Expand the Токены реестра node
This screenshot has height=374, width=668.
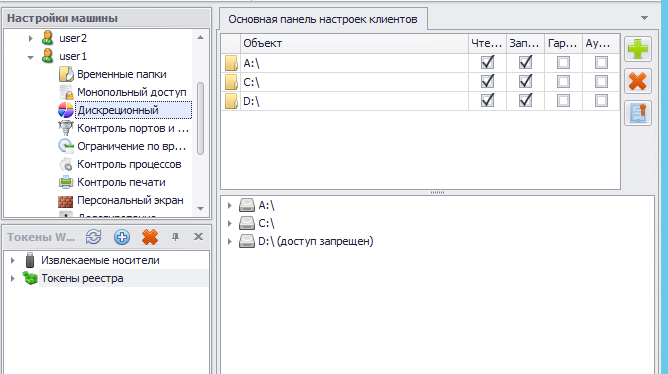point(12,278)
